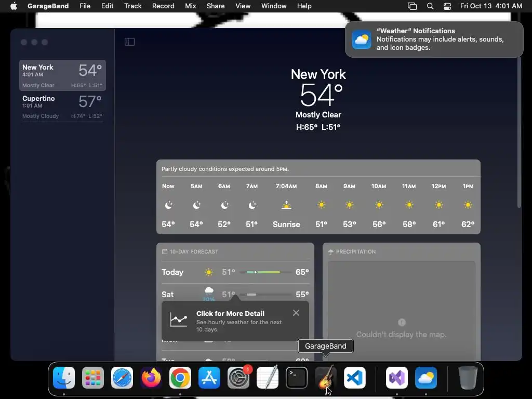Click the Sunrise icon at 7:04AM
Image resolution: width=532 pixels, height=399 pixels.
pos(286,205)
